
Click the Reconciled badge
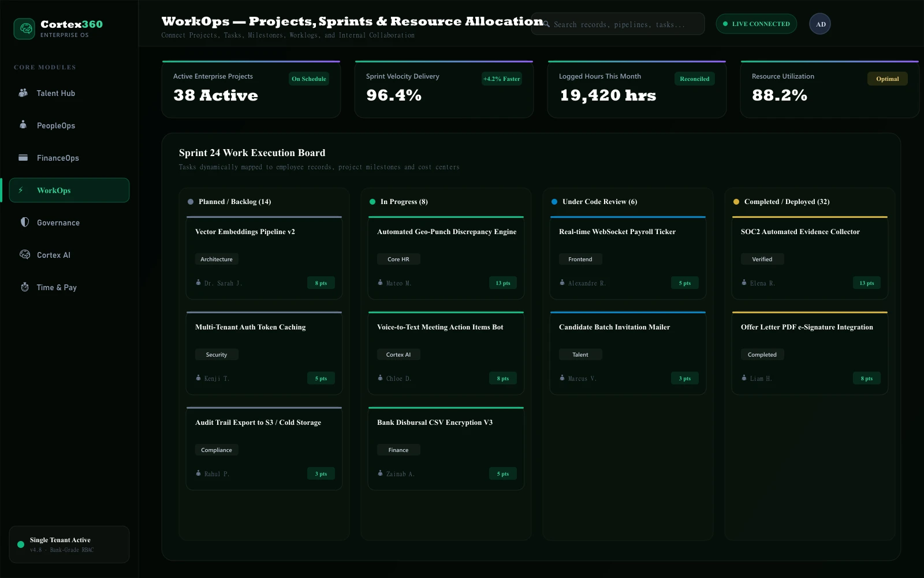click(695, 79)
